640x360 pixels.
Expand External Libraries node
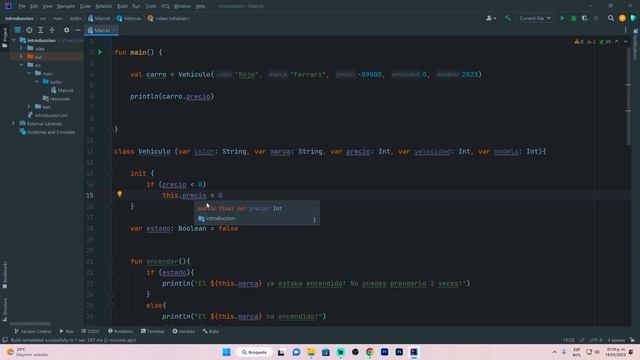pos(13,124)
